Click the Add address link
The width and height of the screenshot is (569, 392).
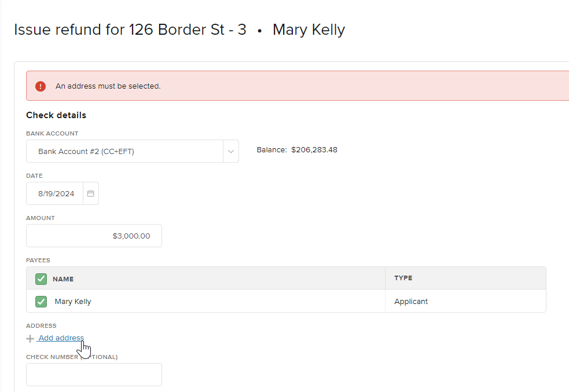61,338
